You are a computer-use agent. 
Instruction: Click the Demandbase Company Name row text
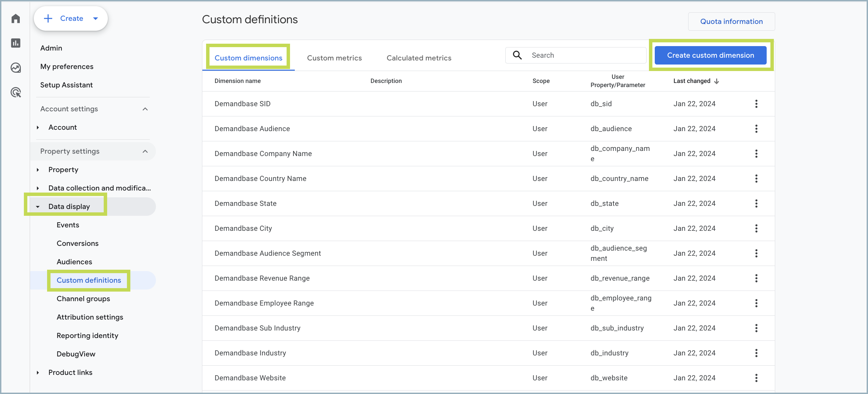263,154
